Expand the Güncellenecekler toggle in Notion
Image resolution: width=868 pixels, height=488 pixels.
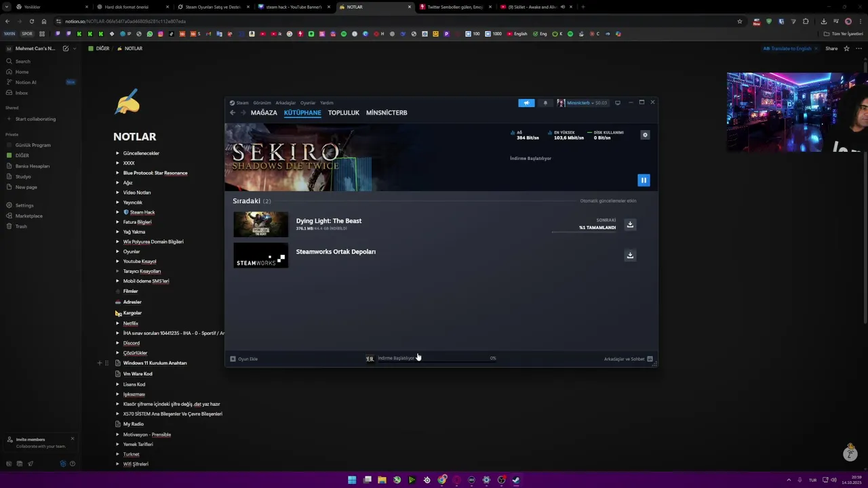pos(117,153)
